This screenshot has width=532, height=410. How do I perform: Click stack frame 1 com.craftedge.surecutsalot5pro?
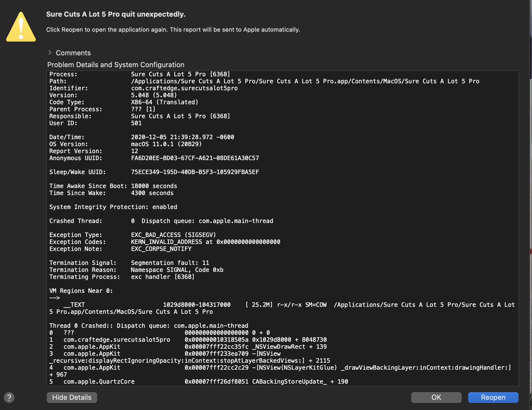188,340
